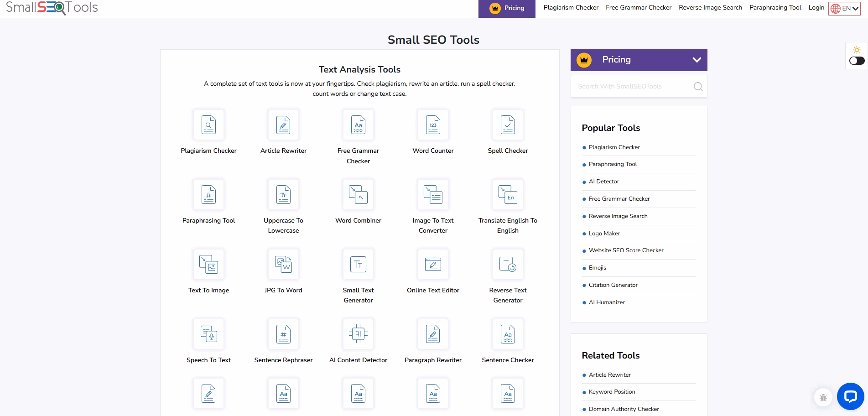The image size is (868, 416).
Task: Click the Paragraph Rewriter text label
Action: pos(433,360)
